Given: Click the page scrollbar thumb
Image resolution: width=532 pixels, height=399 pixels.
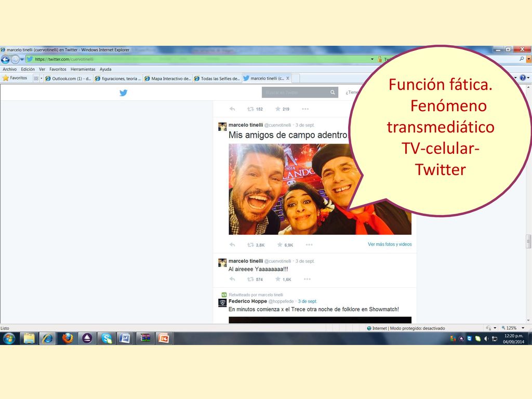Looking at the screenshot, I should coord(528,242).
